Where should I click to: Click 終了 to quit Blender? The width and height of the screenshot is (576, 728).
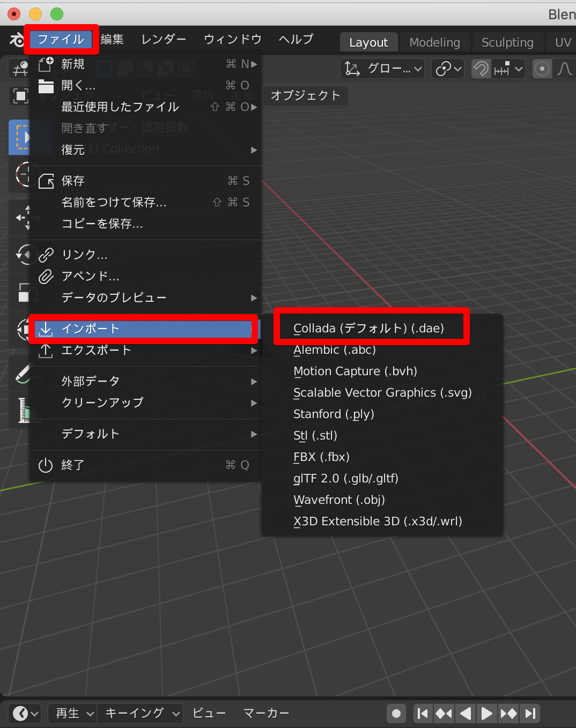(145, 465)
